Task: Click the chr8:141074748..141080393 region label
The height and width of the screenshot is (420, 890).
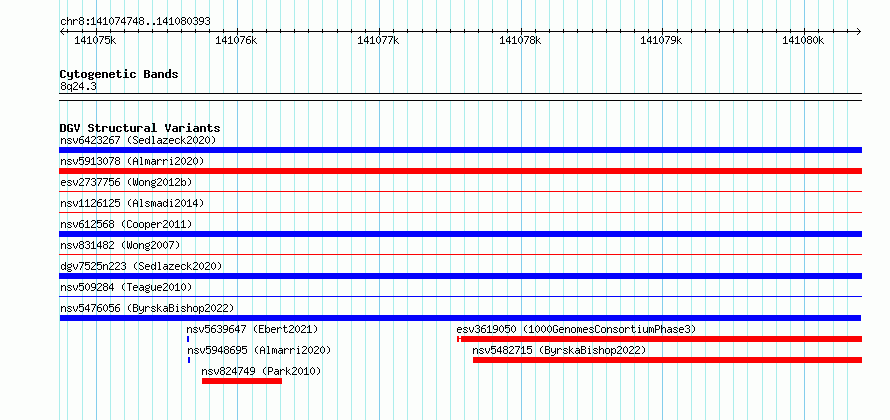Action: tap(135, 22)
